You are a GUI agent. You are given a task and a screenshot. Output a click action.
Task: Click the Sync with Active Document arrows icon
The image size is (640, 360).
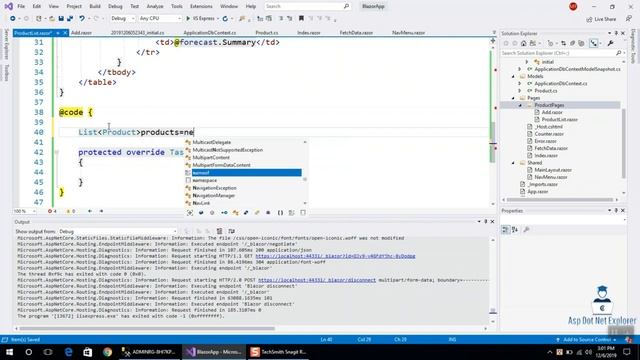point(563,43)
